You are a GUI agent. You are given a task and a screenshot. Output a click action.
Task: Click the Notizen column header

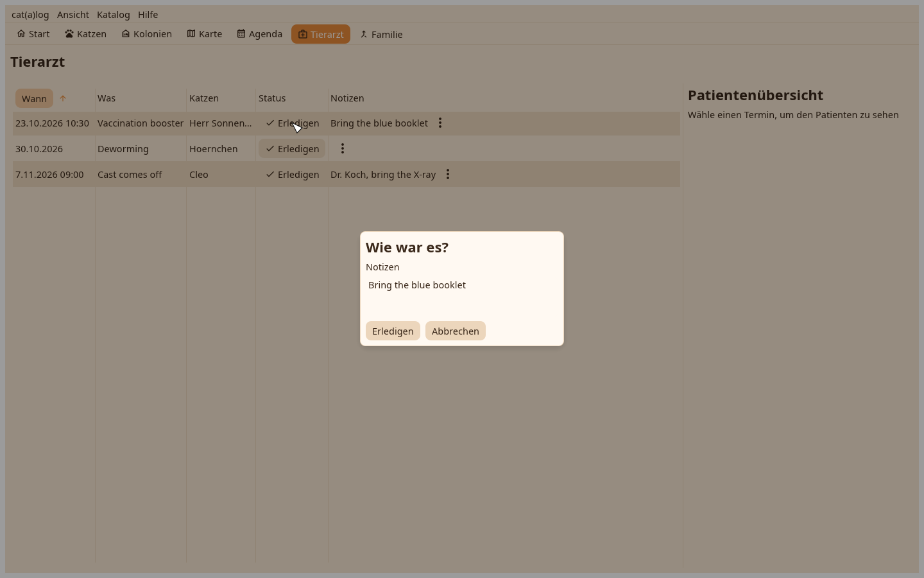[347, 98]
